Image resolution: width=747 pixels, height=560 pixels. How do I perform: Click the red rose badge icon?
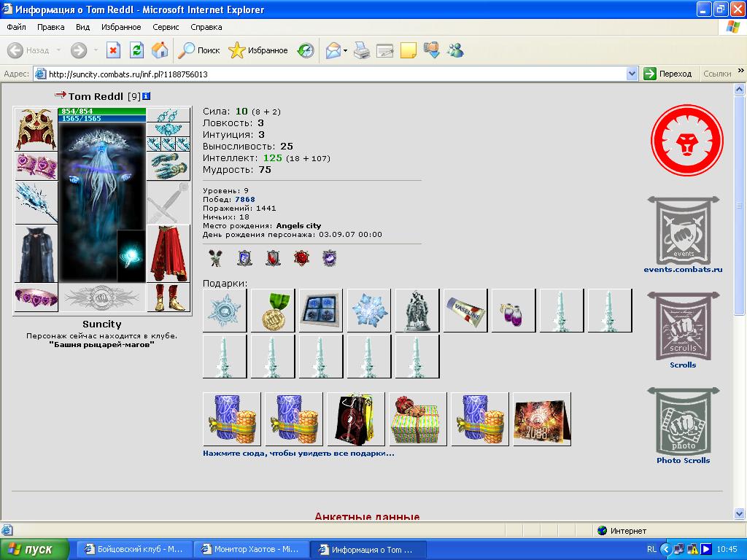click(x=301, y=258)
